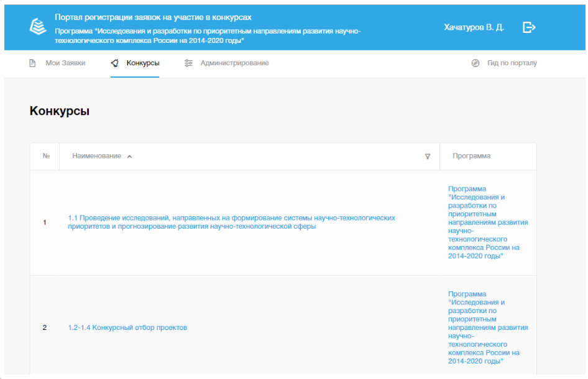
Task: Click the Наименование column header
Action: click(x=97, y=156)
